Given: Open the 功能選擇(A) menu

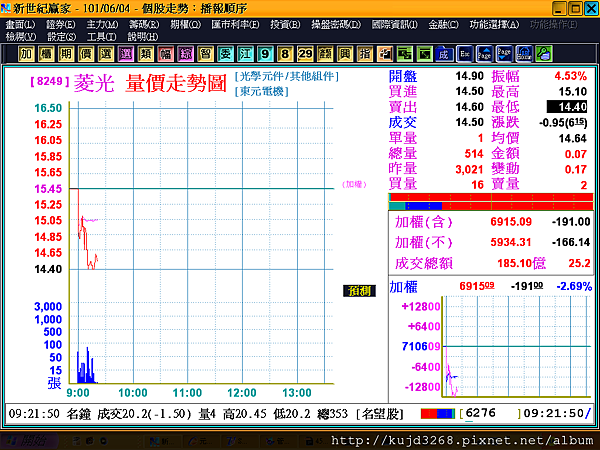Looking at the screenshot, I should (x=494, y=25).
